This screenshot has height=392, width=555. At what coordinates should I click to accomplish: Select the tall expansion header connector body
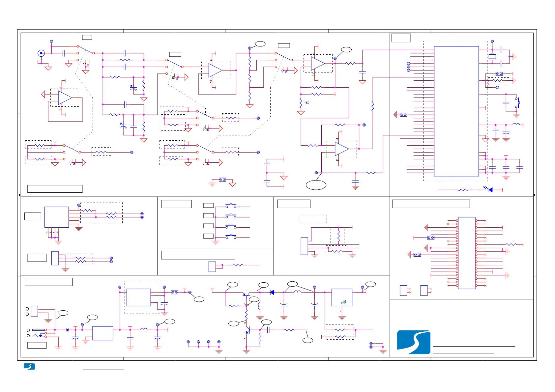coord(467,253)
